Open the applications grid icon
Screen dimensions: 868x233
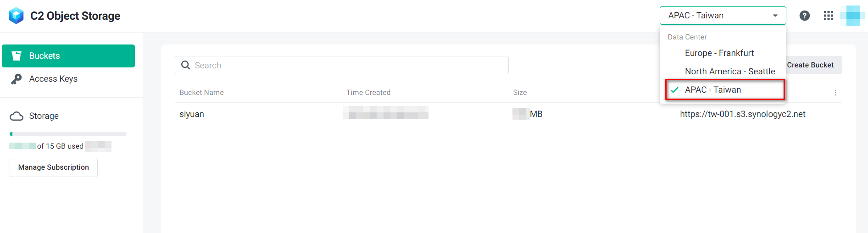pyautogui.click(x=828, y=16)
